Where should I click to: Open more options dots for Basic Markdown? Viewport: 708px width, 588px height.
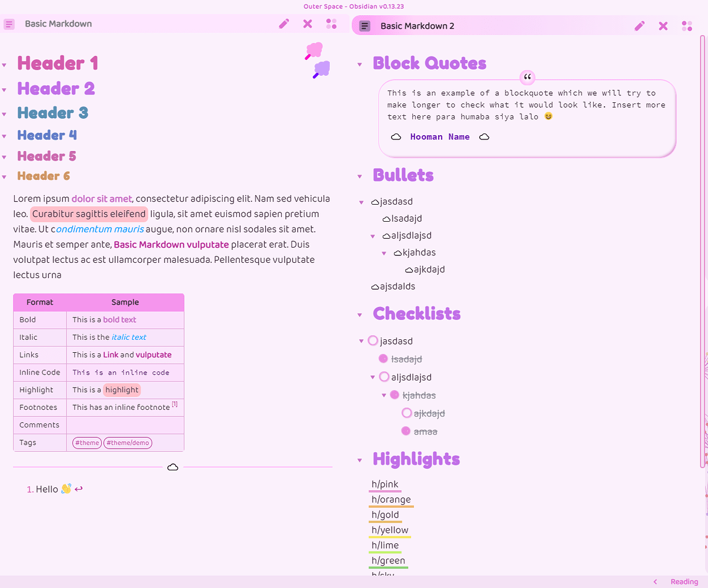click(331, 24)
